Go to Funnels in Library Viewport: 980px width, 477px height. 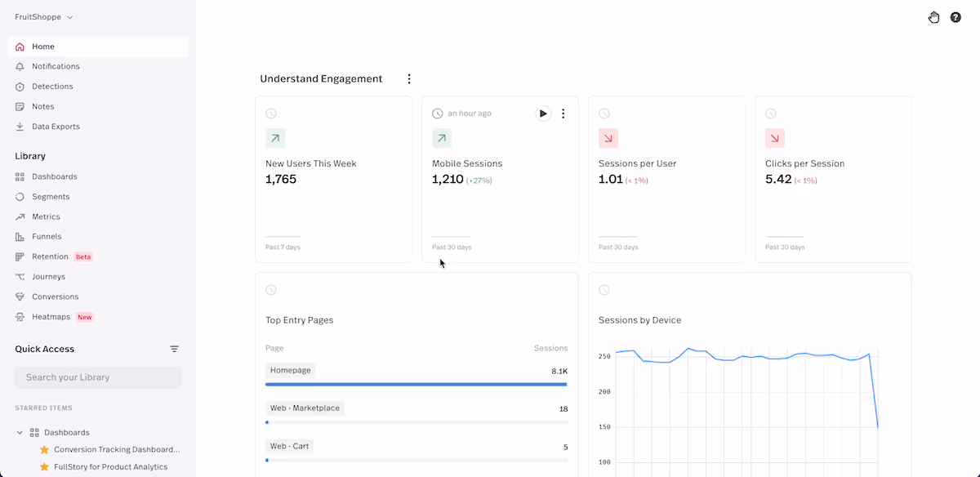coord(47,237)
